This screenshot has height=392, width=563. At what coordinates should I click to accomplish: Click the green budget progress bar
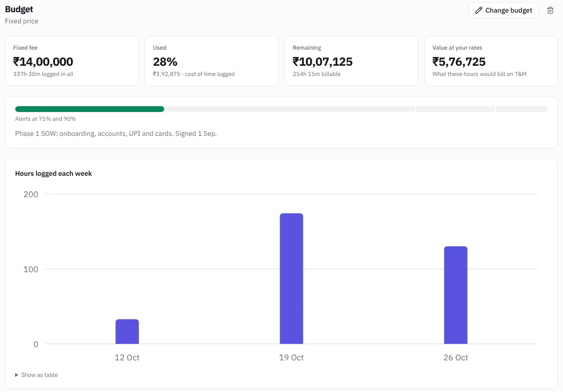tap(90, 109)
